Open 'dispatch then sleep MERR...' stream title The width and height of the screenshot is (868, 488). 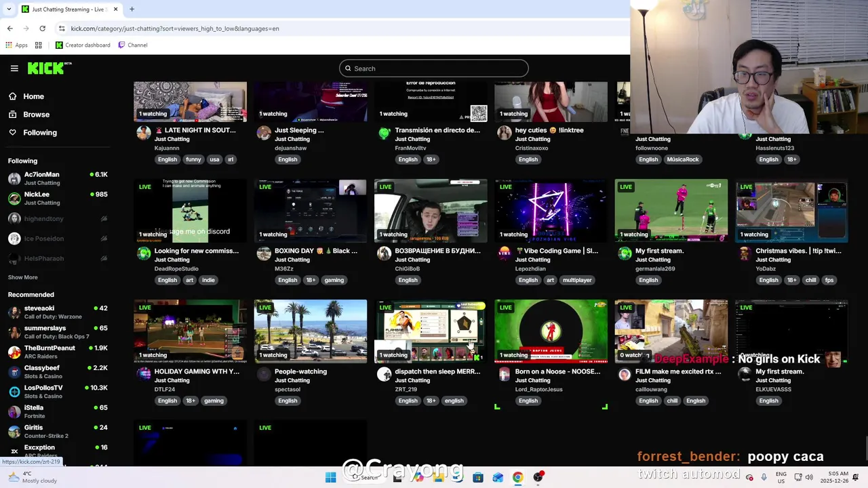(437, 371)
